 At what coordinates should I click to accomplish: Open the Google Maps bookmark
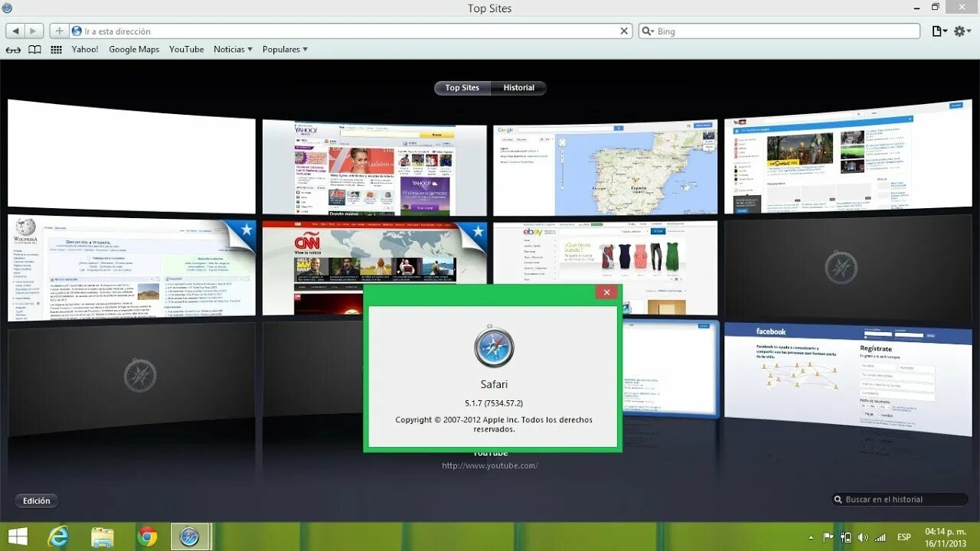coord(134,50)
